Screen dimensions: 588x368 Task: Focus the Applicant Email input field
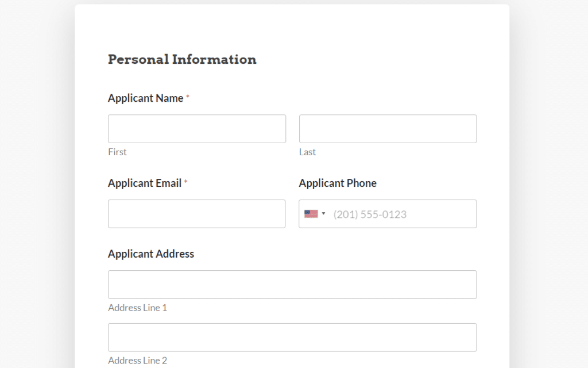pos(196,214)
